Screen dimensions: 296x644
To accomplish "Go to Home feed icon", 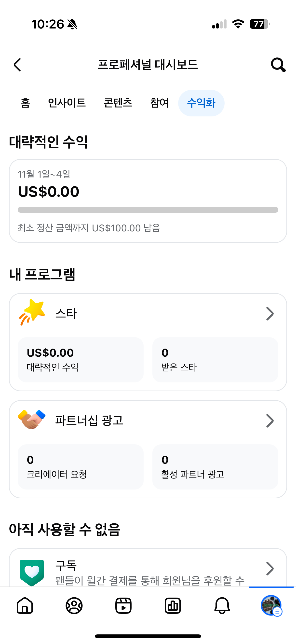I will (x=25, y=605).
